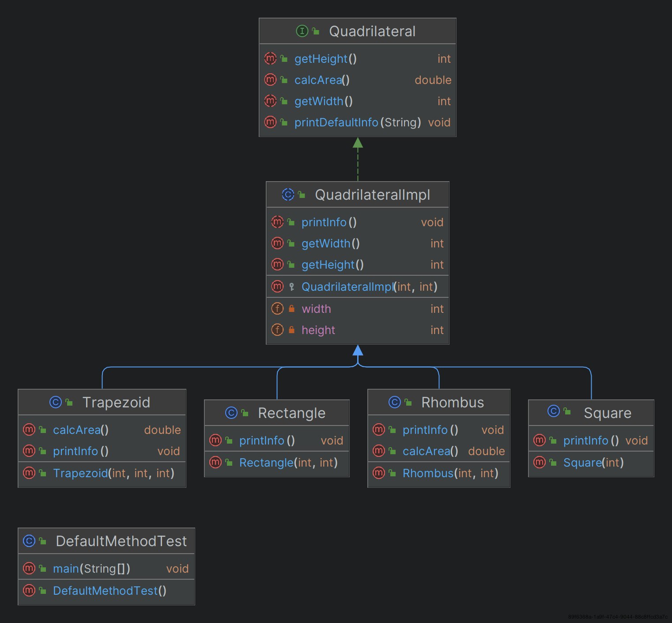Click the class icon beside DefaultMethodTest title
Screen dimensions: 672x623
(x=29, y=541)
